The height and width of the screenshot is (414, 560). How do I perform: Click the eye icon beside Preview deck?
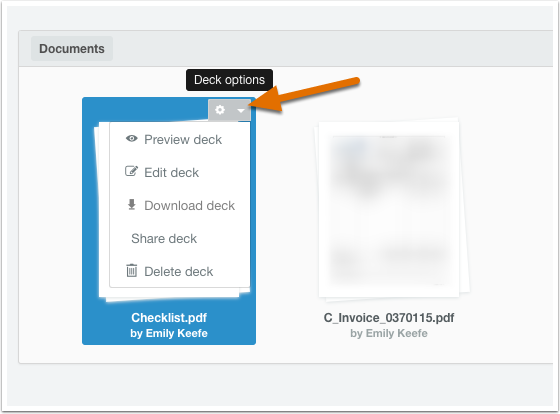point(131,139)
